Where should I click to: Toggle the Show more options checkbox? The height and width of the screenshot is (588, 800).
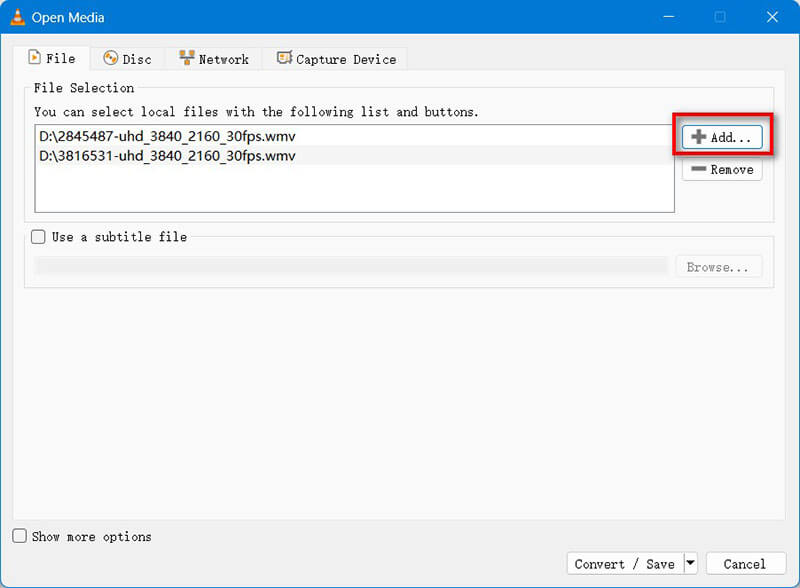19,536
